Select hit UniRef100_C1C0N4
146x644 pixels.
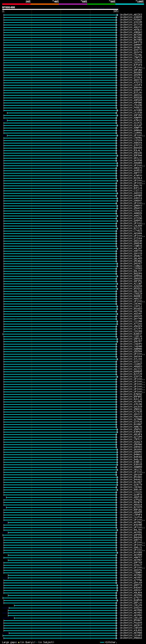[131, 321]
